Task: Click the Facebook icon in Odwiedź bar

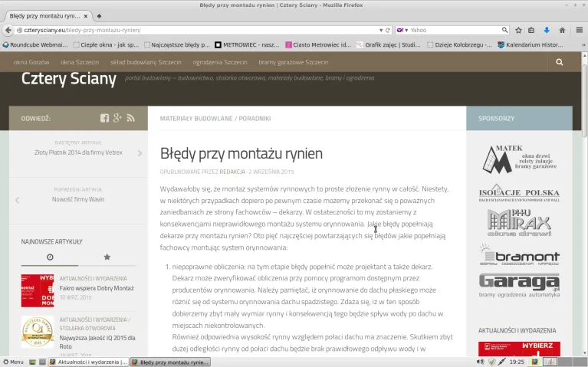Action: click(x=104, y=118)
